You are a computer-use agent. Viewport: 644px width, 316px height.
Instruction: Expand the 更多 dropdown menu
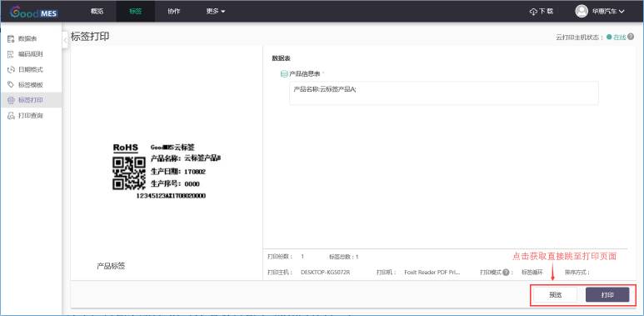[216, 12]
